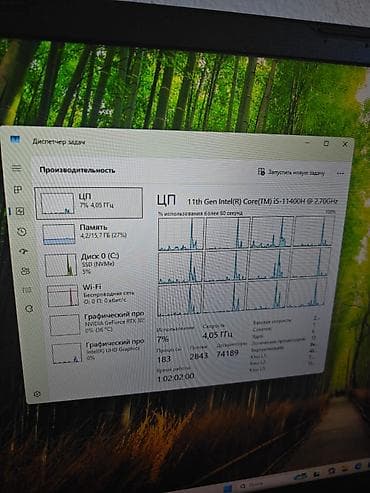Screen dimensions: 370x493
Task: Click the Кэш L3 label
Action: [258, 369]
